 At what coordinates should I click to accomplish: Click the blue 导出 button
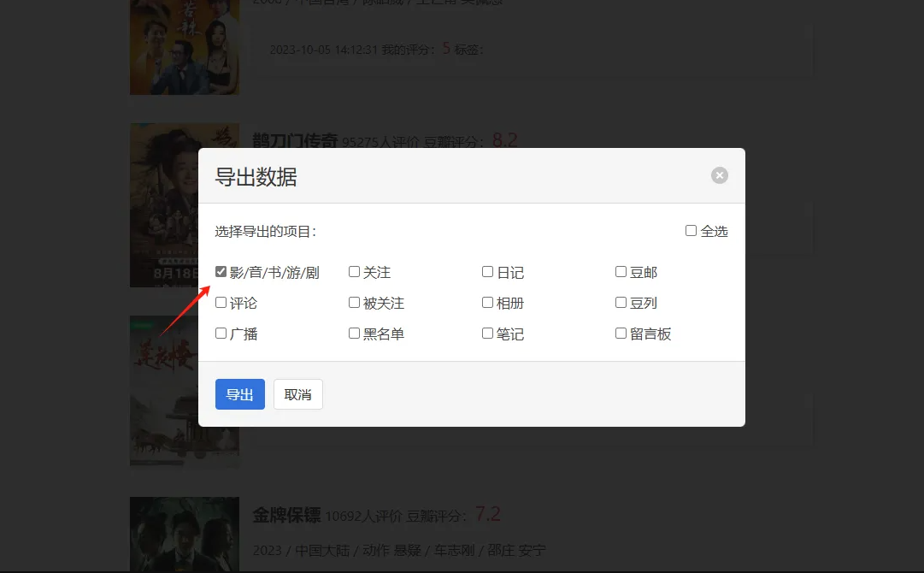[x=239, y=394]
